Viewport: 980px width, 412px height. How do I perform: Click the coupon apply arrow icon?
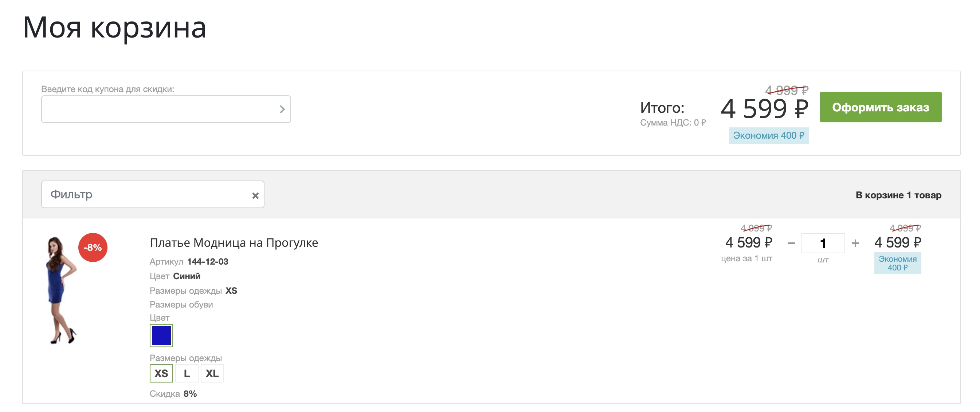pyautogui.click(x=282, y=110)
